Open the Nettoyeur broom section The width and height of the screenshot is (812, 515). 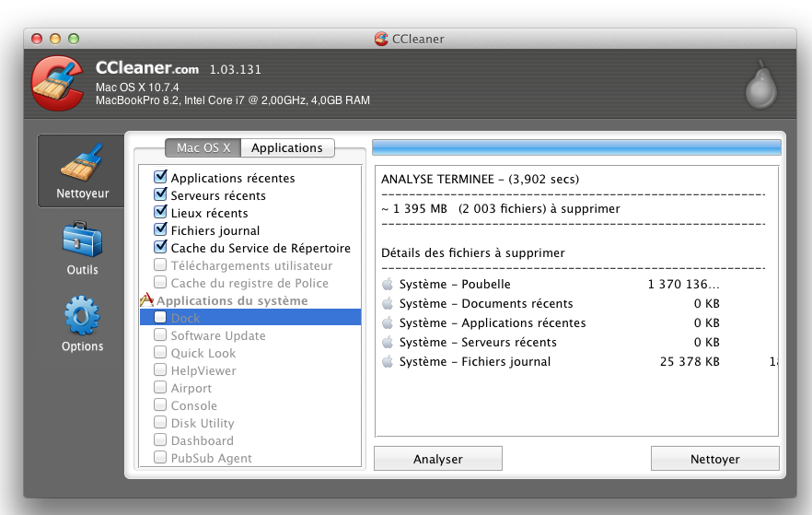(82, 170)
